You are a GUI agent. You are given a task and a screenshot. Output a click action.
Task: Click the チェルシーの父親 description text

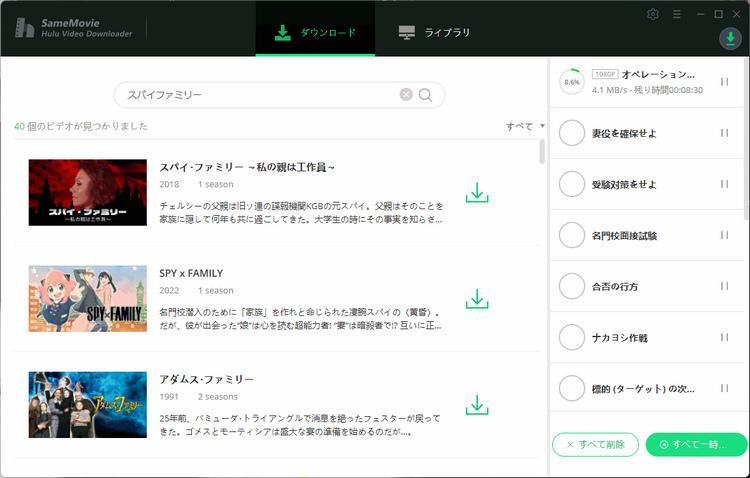coord(301,213)
